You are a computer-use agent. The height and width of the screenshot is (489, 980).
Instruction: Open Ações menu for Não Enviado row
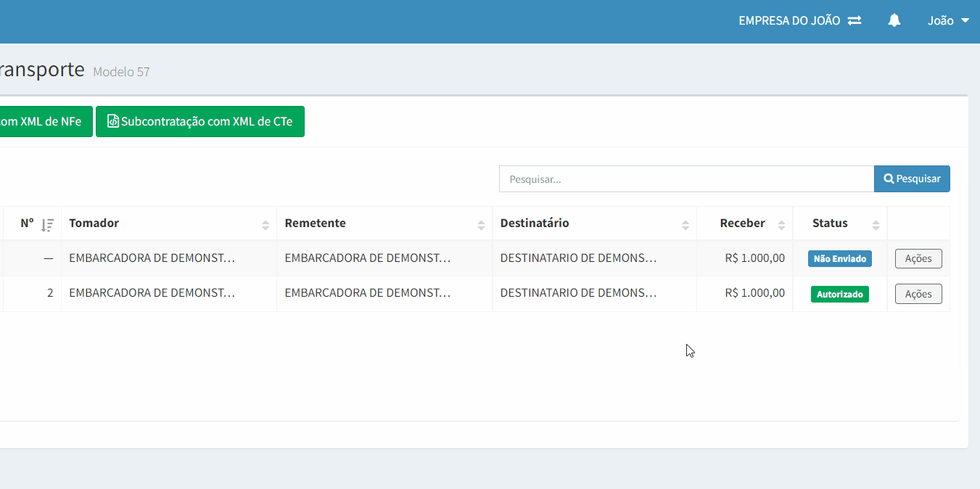918,258
